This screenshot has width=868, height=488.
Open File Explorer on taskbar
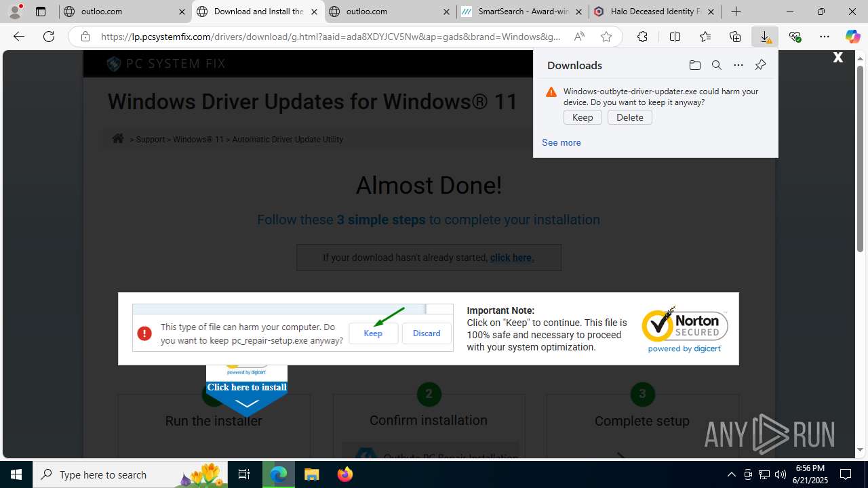click(311, 474)
